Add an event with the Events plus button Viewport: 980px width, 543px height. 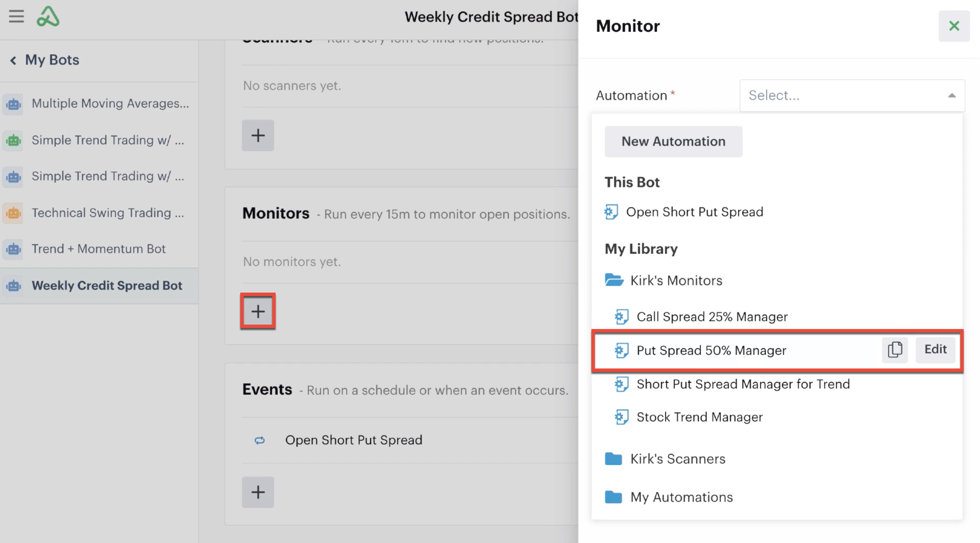pyautogui.click(x=258, y=492)
